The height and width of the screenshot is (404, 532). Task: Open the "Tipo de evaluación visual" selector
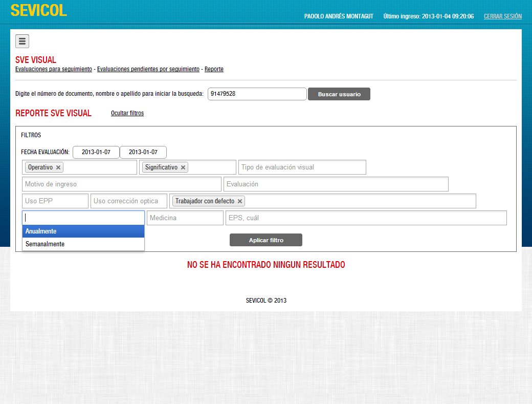(x=302, y=167)
